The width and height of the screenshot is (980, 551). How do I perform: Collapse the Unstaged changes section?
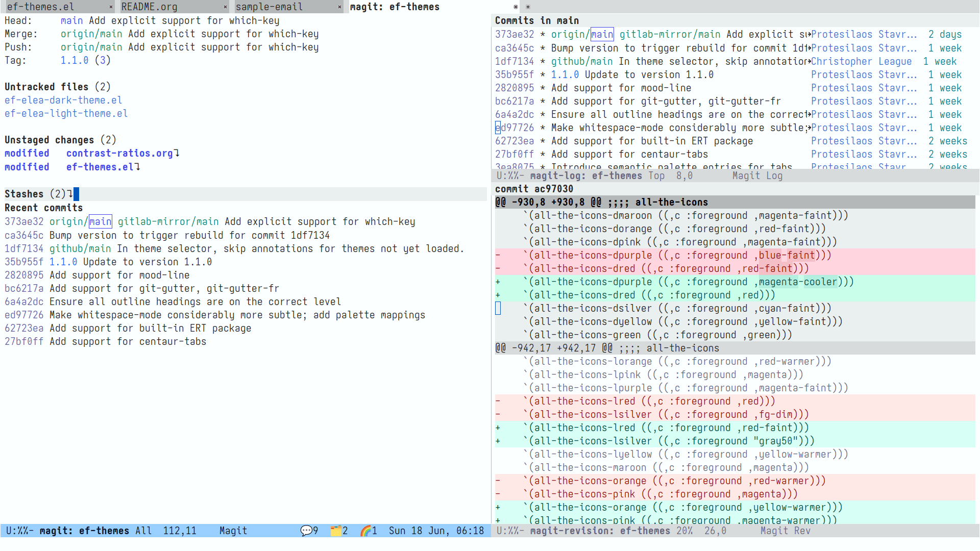click(x=60, y=140)
